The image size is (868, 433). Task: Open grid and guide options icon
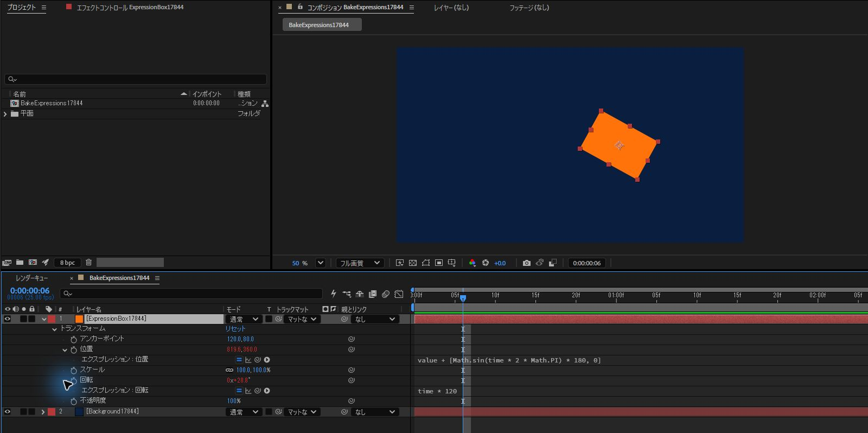(452, 263)
